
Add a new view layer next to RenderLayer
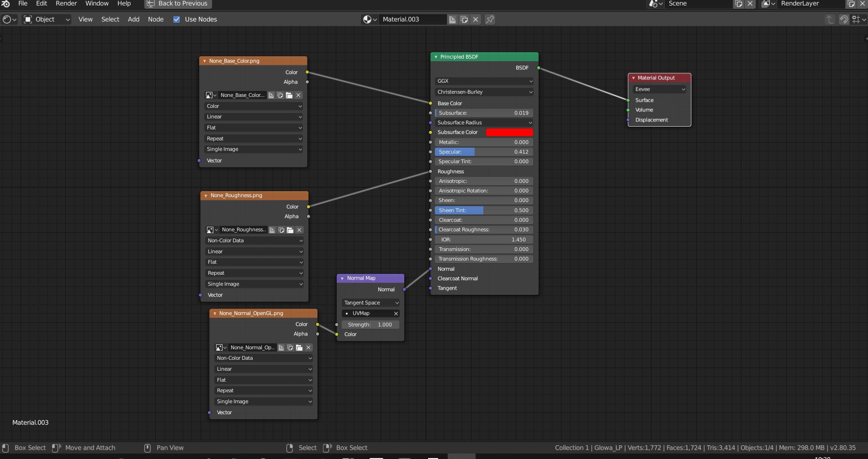point(851,4)
